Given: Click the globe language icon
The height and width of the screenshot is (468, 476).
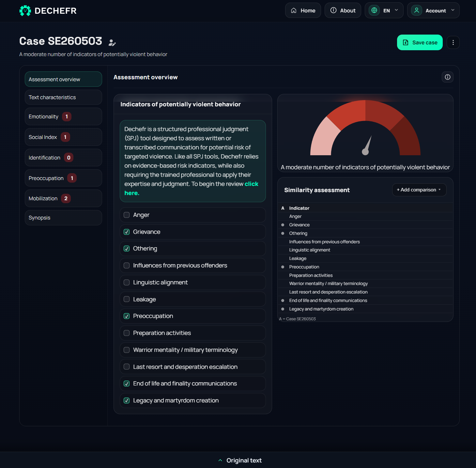Looking at the screenshot, I should click(x=374, y=10).
